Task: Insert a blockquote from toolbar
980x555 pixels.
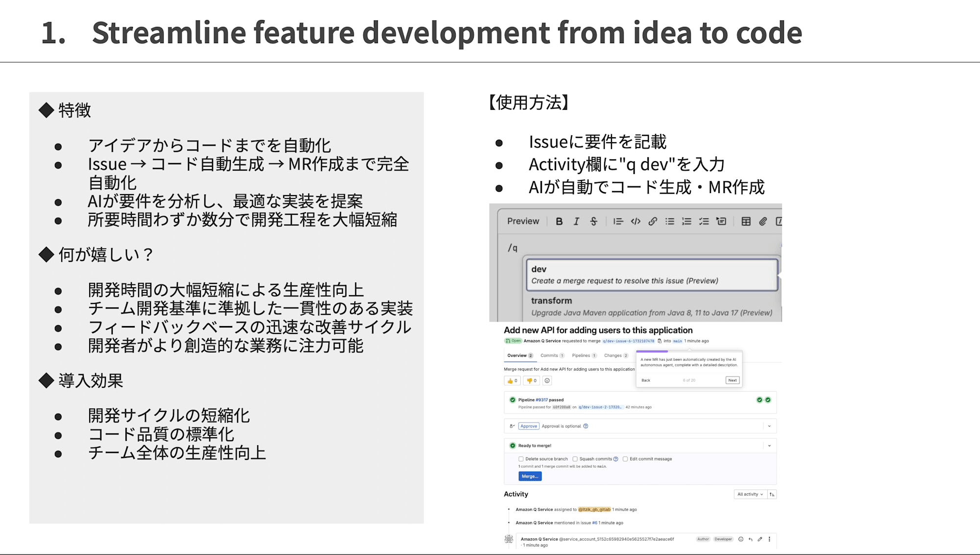Action: tap(618, 222)
